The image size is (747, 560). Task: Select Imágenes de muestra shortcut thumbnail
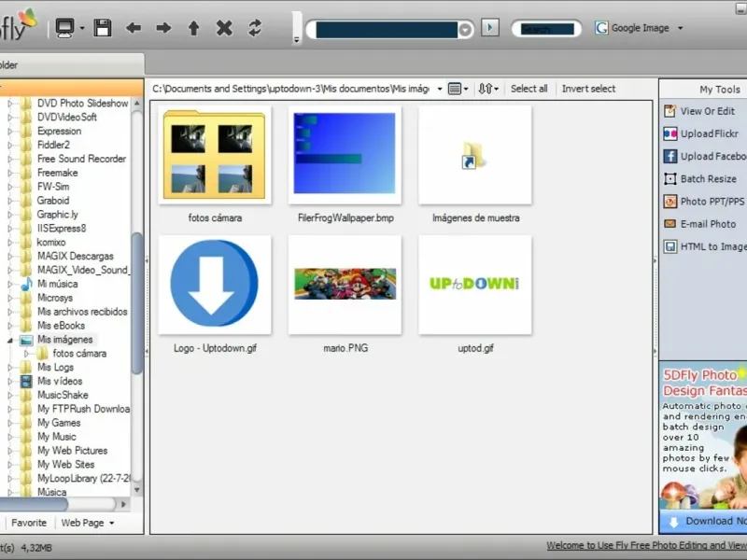(475, 155)
